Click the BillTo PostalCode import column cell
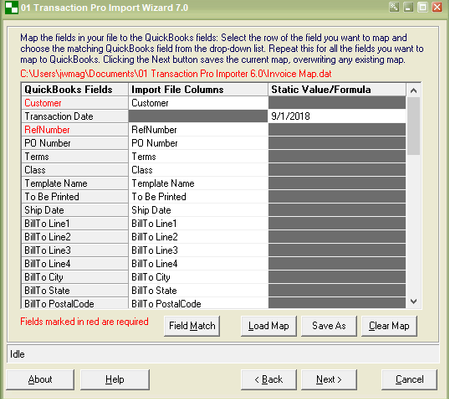Viewport: 449px width, 399px height. tap(198, 303)
